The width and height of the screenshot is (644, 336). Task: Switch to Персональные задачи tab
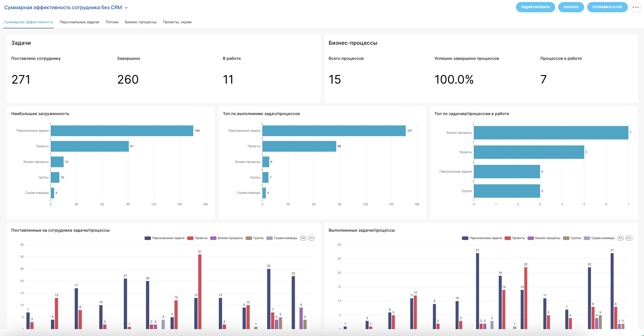(x=79, y=22)
